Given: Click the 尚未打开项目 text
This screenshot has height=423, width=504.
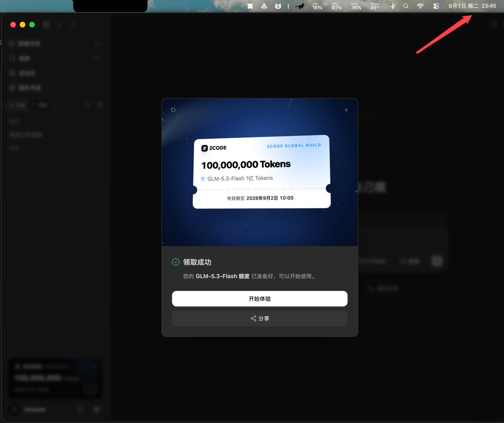Looking at the screenshot, I should [x=26, y=135].
